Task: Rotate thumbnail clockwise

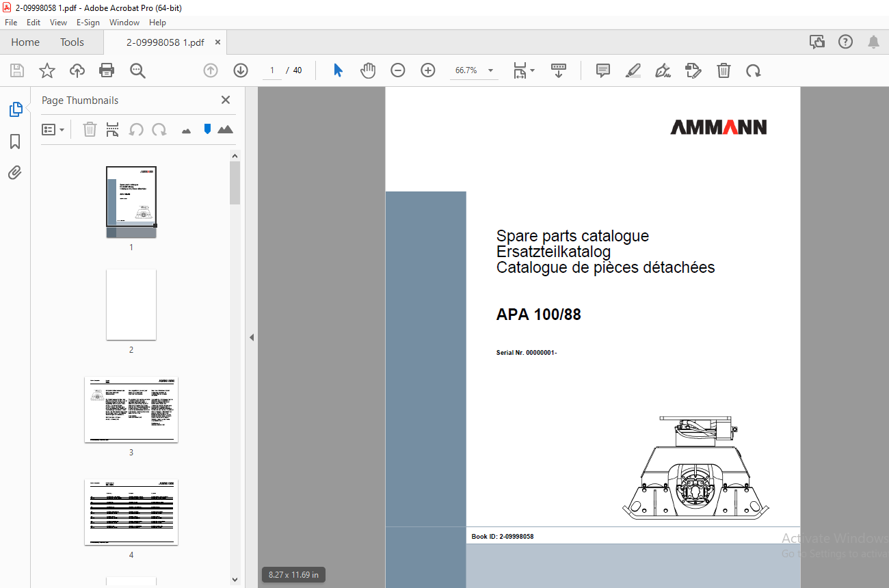Action: tap(159, 129)
